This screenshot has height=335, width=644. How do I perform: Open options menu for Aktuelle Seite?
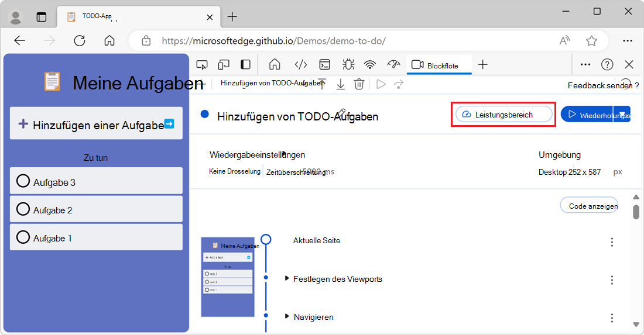click(x=612, y=242)
